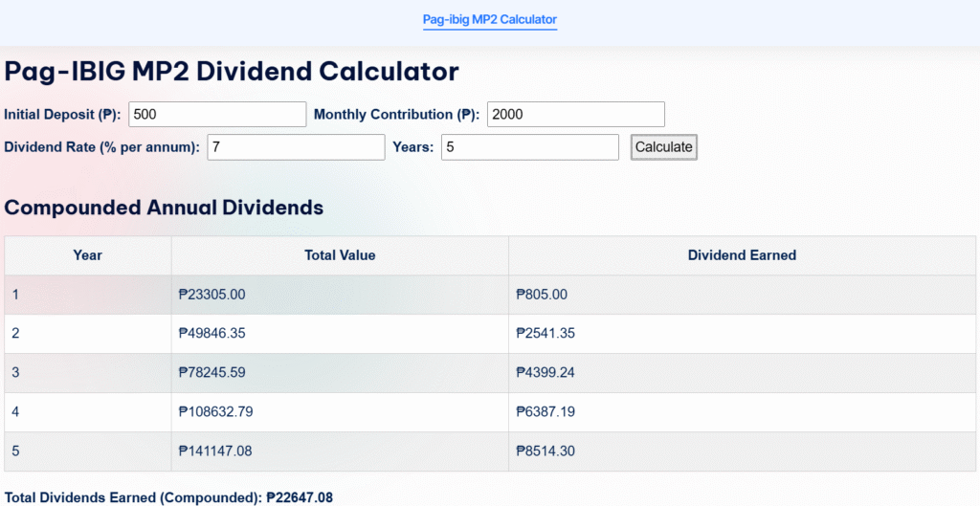Select total value ₱78245.59
980x506 pixels.
(x=212, y=373)
